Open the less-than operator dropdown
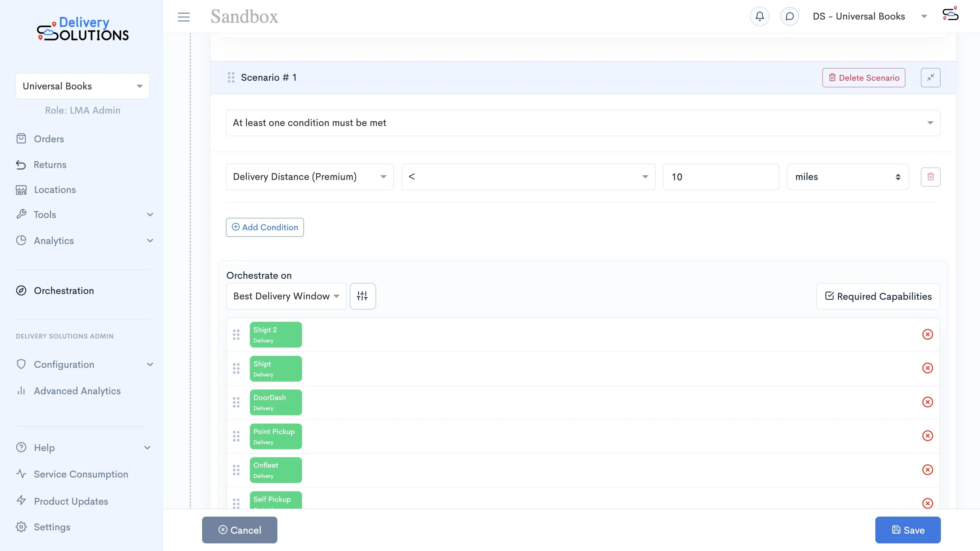Image resolution: width=980 pixels, height=551 pixels. pyautogui.click(x=528, y=177)
